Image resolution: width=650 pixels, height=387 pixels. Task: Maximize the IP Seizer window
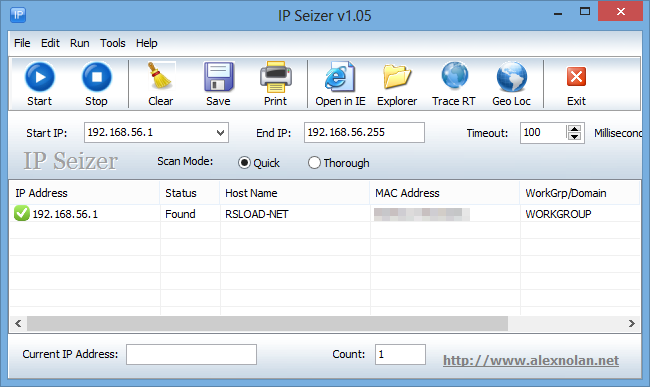tap(585, 12)
